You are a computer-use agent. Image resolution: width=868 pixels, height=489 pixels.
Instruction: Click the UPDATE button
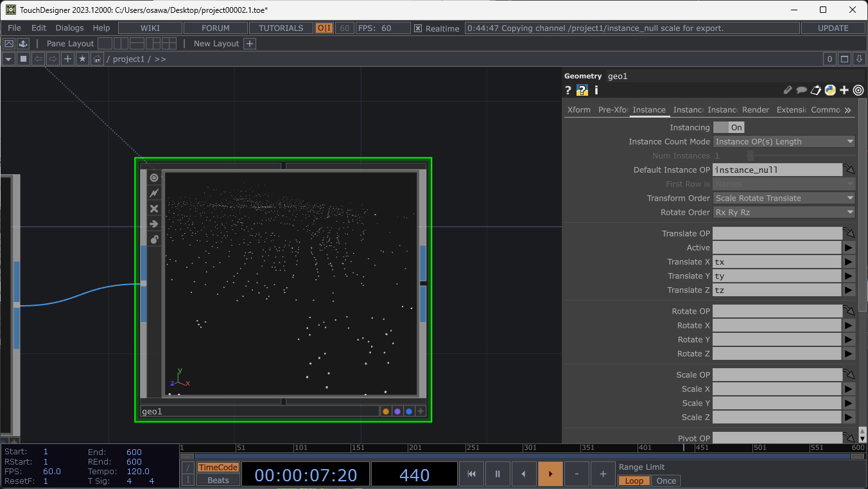(833, 28)
